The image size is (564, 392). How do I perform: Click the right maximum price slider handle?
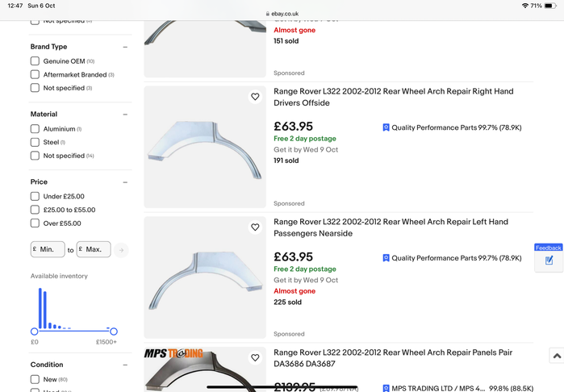pos(114,332)
